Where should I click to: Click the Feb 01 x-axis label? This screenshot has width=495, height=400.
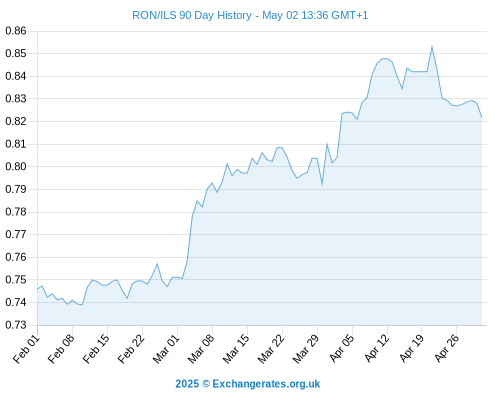(x=26, y=349)
